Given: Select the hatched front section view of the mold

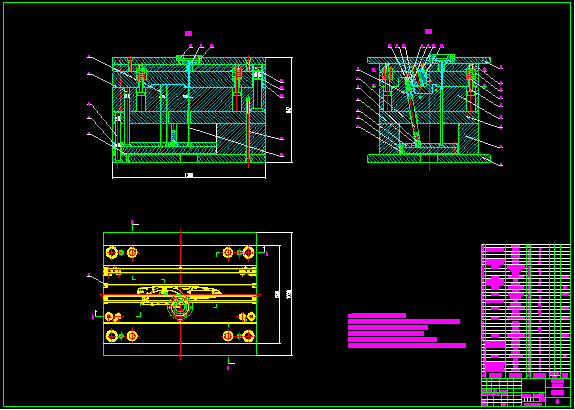Looking at the screenshot, I should click(189, 110).
